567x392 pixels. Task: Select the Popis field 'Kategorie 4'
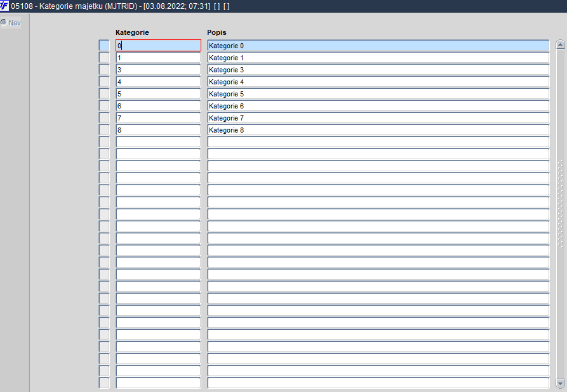pyautogui.click(x=378, y=82)
